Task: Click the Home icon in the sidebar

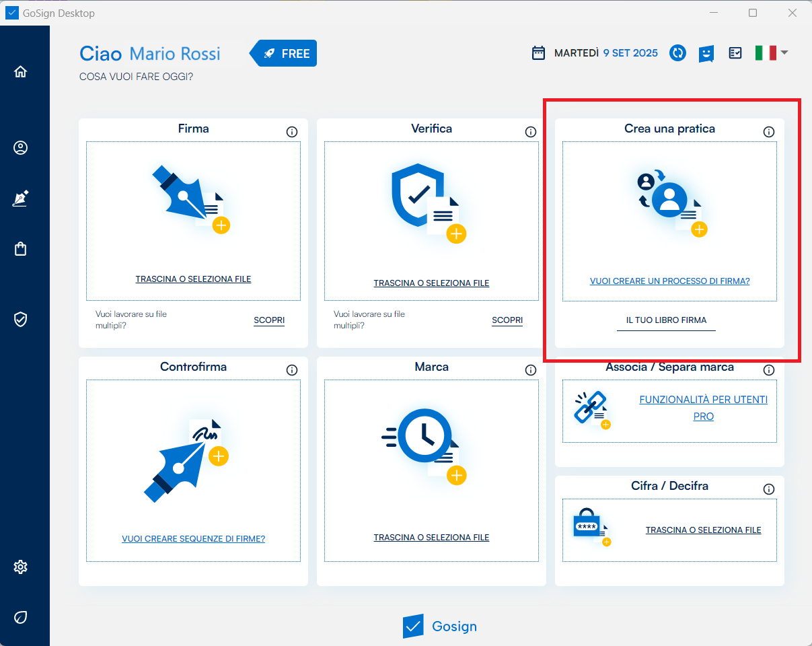Action: tap(20, 72)
